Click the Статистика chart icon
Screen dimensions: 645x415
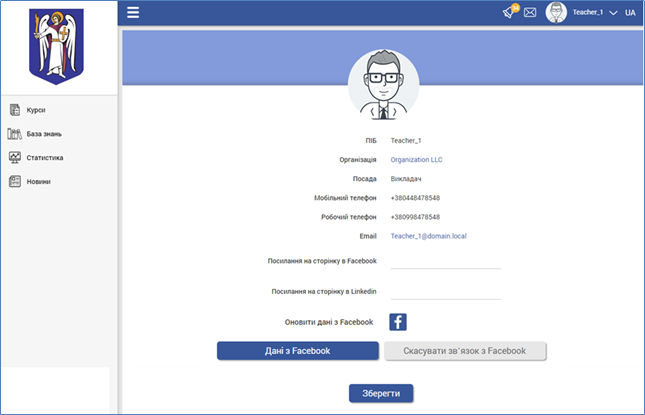pyautogui.click(x=14, y=157)
